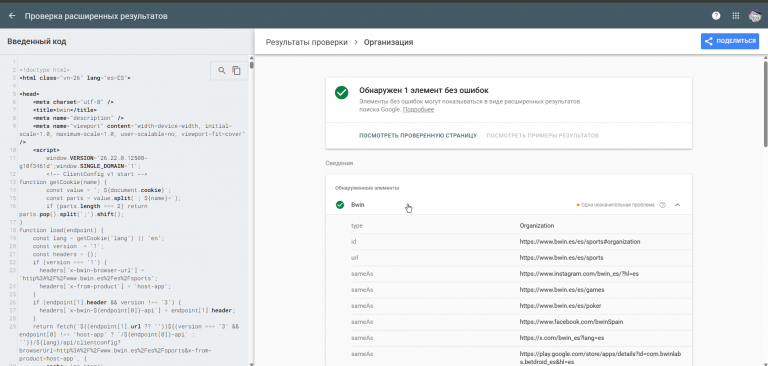Click the 'id' property label

click(353, 242)
